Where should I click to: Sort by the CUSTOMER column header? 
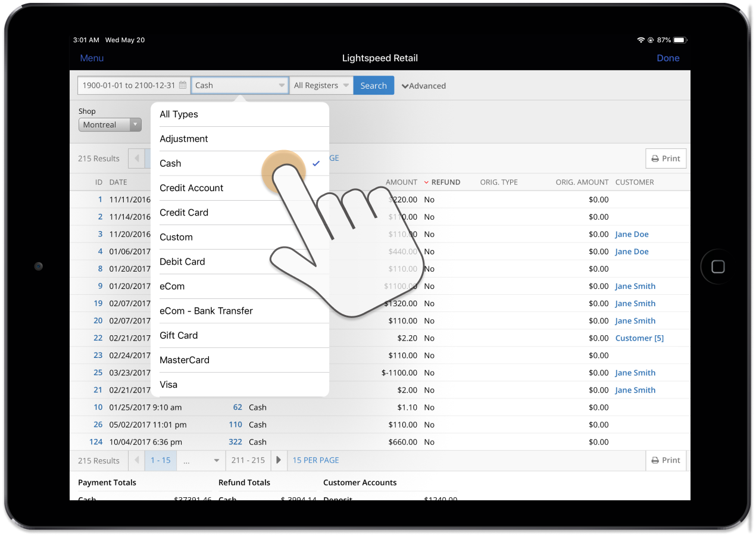click(x=635, y=182)
